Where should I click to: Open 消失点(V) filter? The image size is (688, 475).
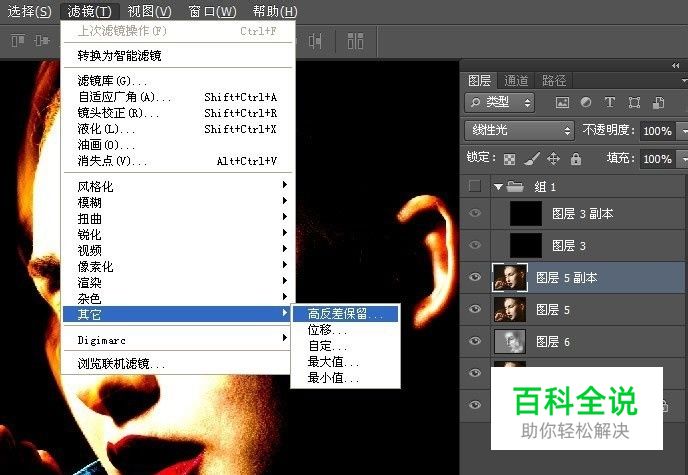(177, 161)
